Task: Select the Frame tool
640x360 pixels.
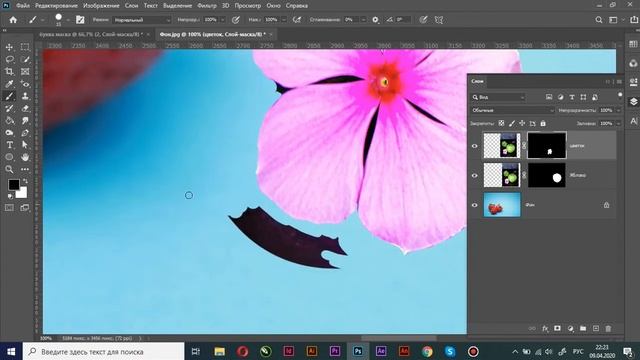Action: (25, 71)
